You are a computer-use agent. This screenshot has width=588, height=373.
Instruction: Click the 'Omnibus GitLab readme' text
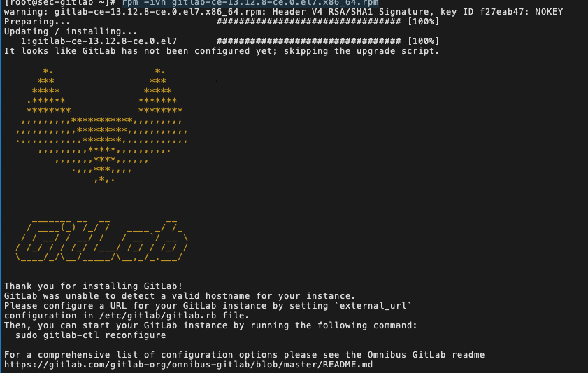coord(426,355)
